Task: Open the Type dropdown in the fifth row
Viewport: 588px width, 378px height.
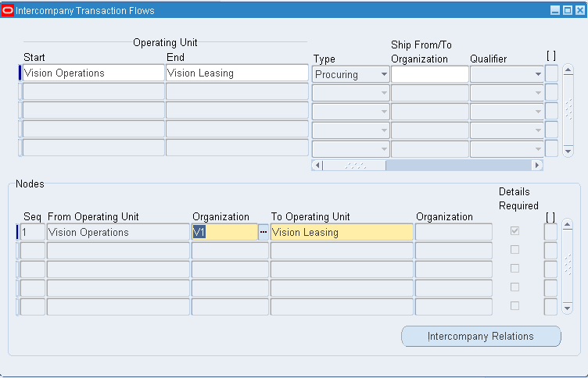Action: coord(350,148)
